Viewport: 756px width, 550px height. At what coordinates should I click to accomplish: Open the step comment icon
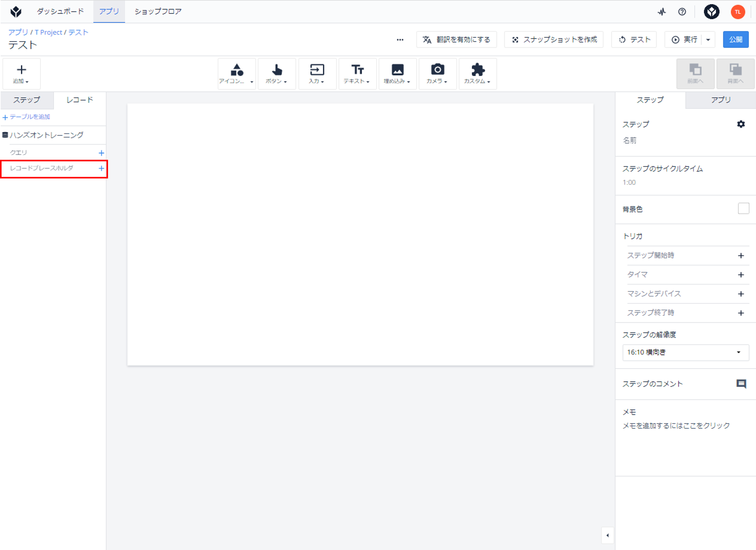pyautogui.click(x=741, y=384)
